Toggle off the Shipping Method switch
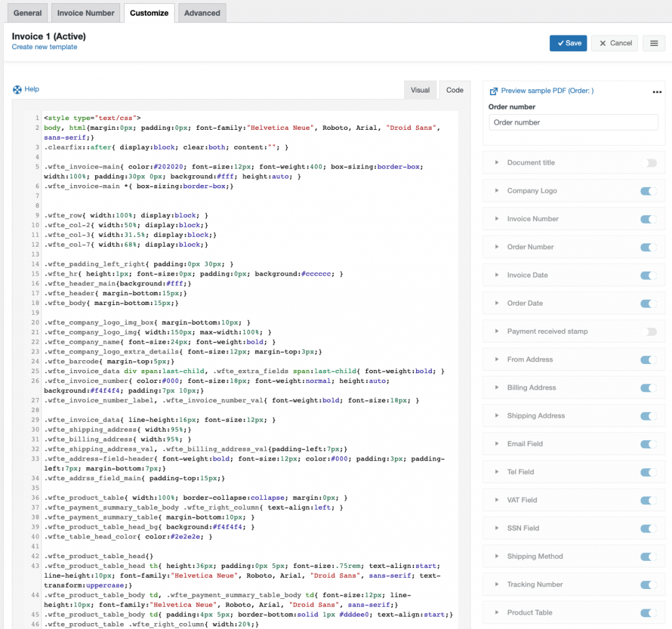Image resolution: width=672 pixels, height=629 pixels. point(648,557)
